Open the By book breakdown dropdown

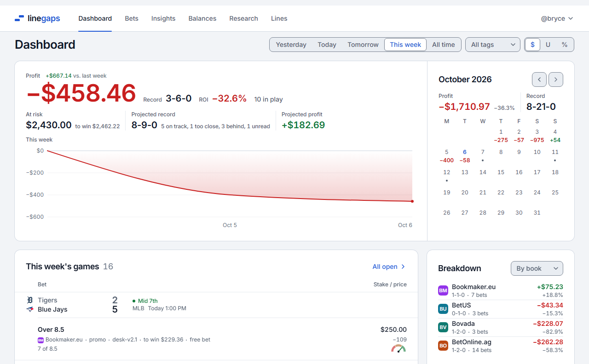coord(537,268)
